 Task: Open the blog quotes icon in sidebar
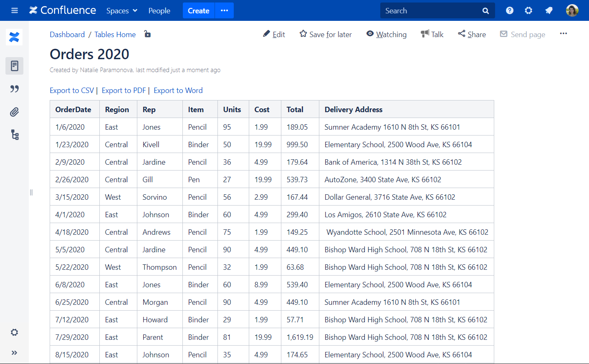coord(15,89)
